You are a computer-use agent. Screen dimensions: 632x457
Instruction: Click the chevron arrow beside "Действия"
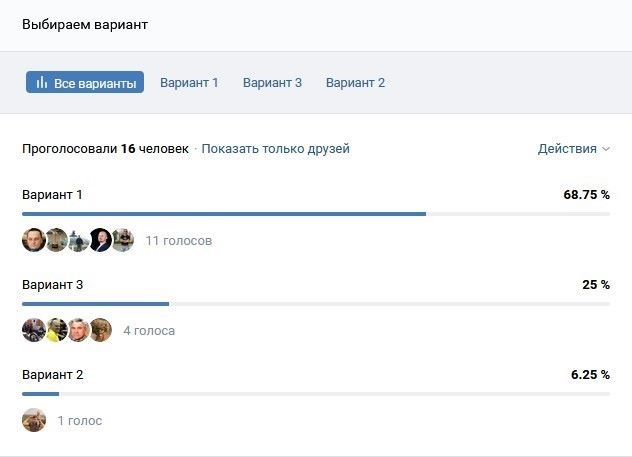pos(606,150)
